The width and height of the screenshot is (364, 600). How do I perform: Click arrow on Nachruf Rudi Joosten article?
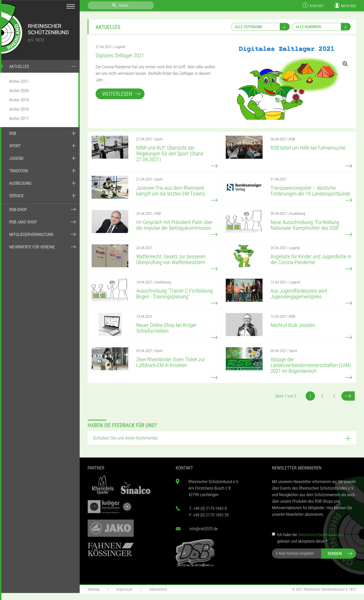349,337
